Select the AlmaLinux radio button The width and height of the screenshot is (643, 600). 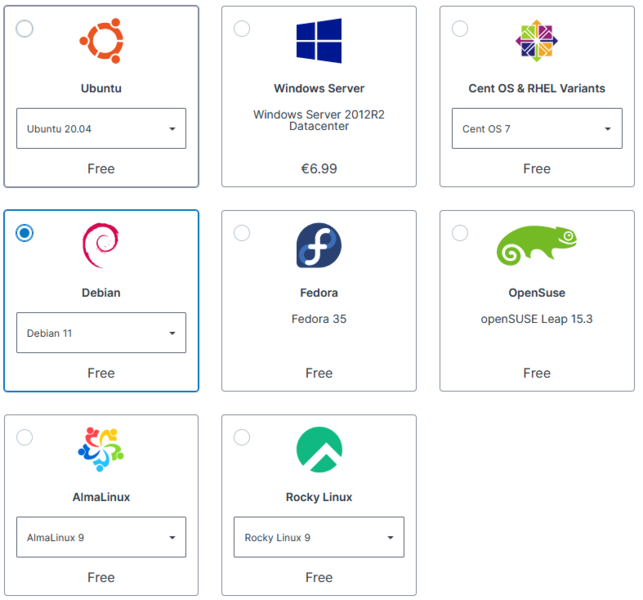pyautogui.click(x=25, y=437)
